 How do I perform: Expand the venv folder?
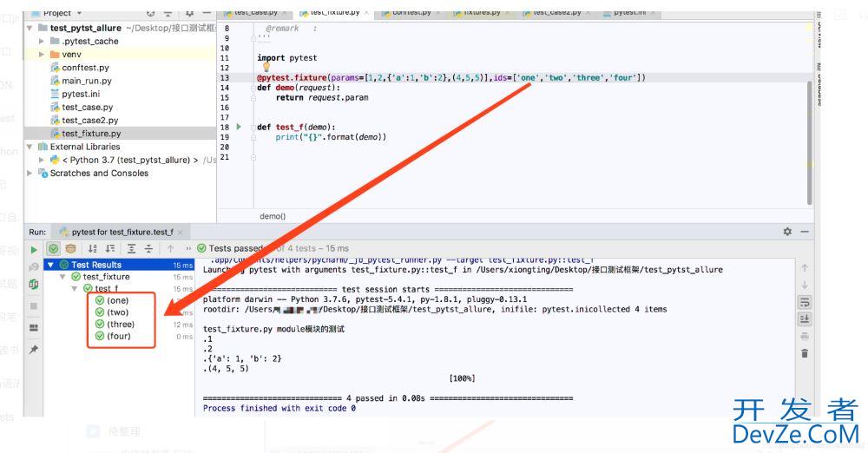click(42, 55)
